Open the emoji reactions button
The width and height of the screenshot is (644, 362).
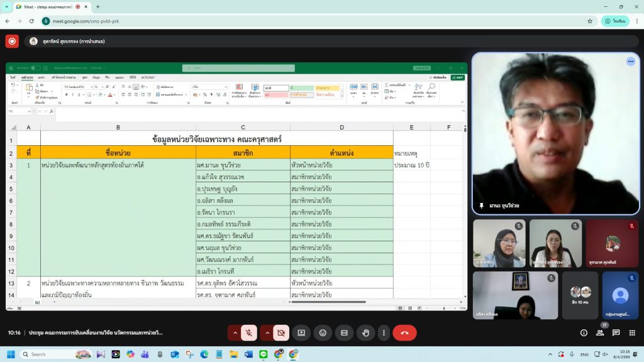323,333
